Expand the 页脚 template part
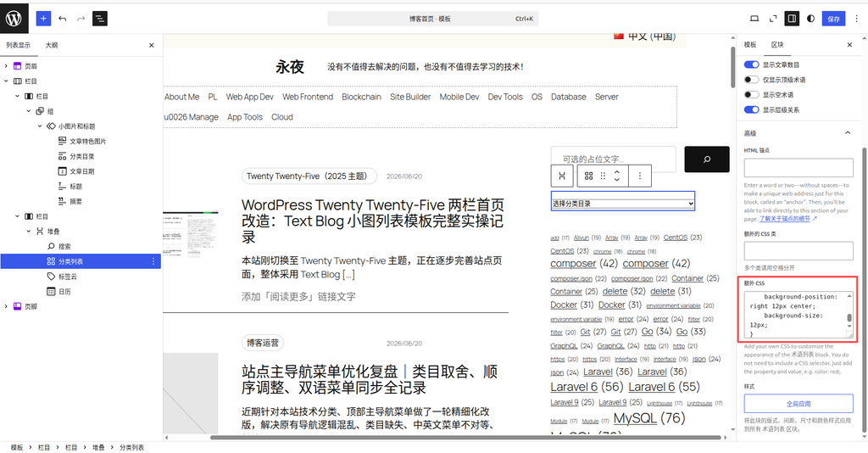The width and height of the screenshot is (868, 453). pyautogui.click(x=6, y=306)
